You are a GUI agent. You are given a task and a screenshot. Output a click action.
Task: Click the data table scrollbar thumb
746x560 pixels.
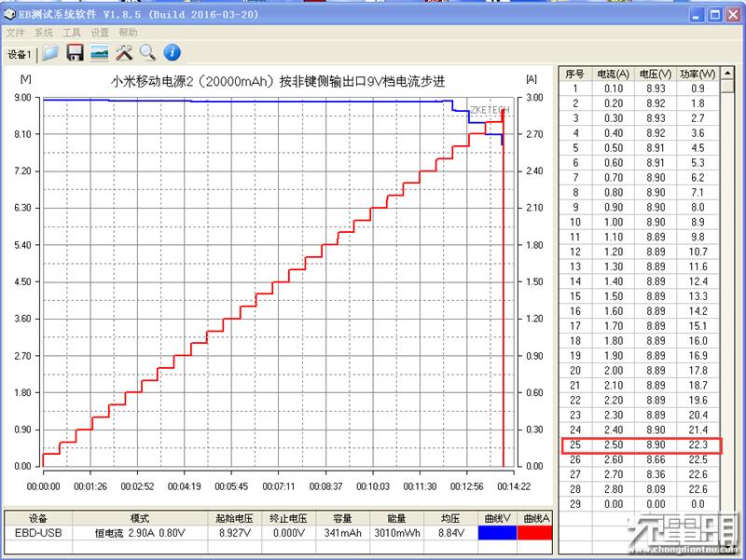[727, 87]
